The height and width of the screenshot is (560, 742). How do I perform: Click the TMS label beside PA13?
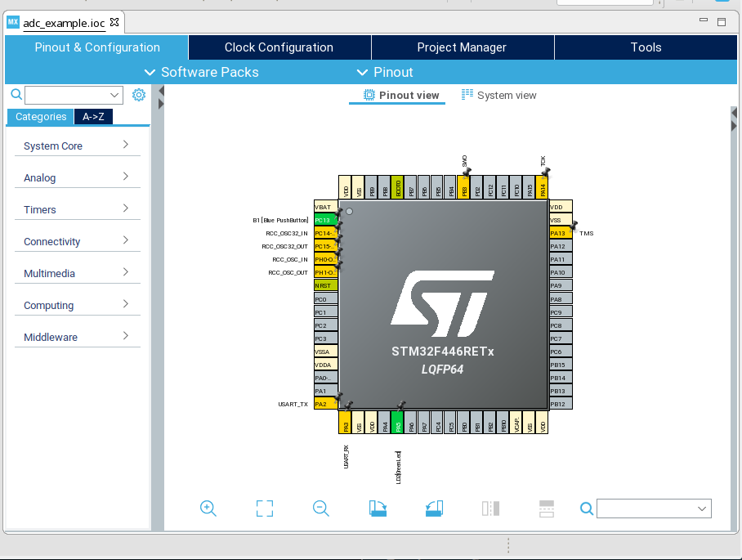[586, 233]
